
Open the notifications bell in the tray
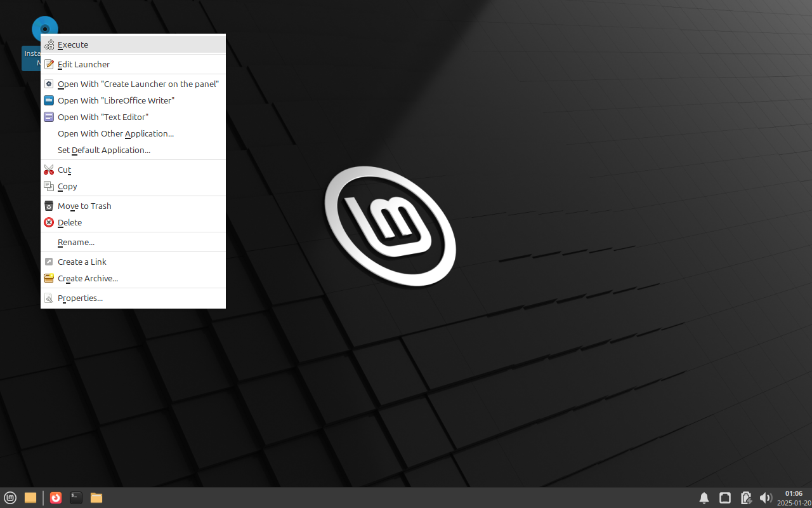[704, 498]
